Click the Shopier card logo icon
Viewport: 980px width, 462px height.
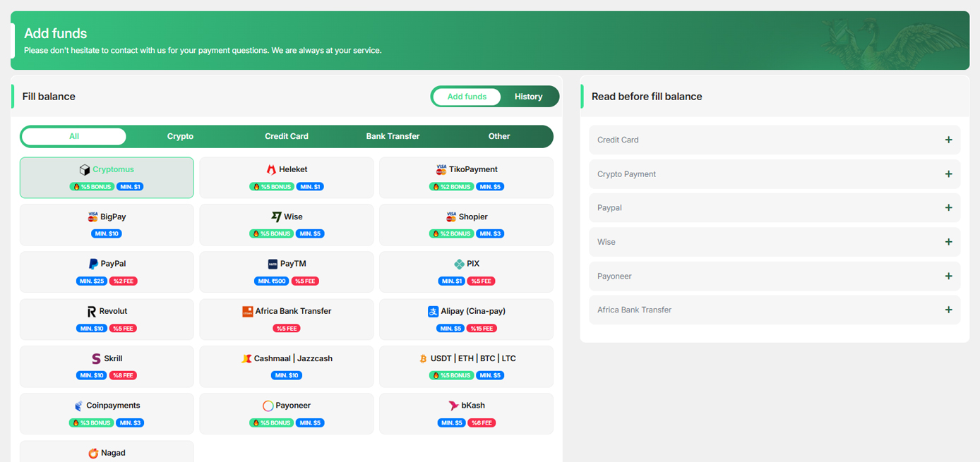(x=451, y=217)
